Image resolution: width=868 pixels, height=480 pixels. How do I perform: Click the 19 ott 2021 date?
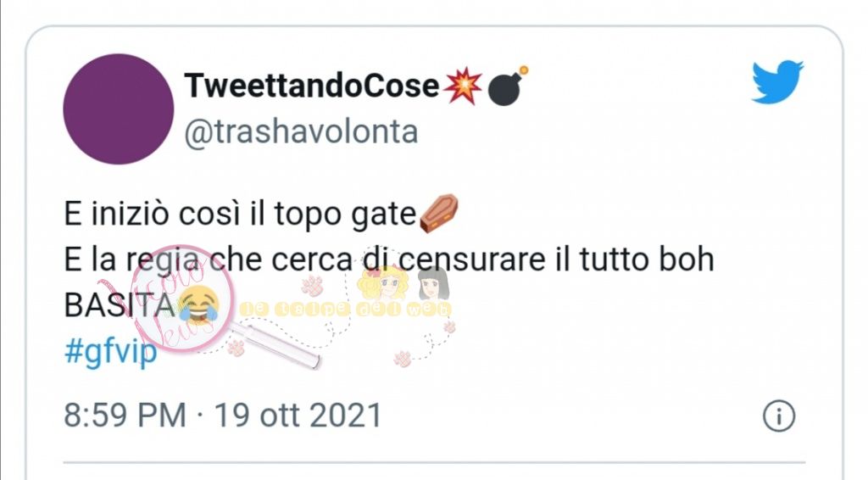(x=298, y=416)
